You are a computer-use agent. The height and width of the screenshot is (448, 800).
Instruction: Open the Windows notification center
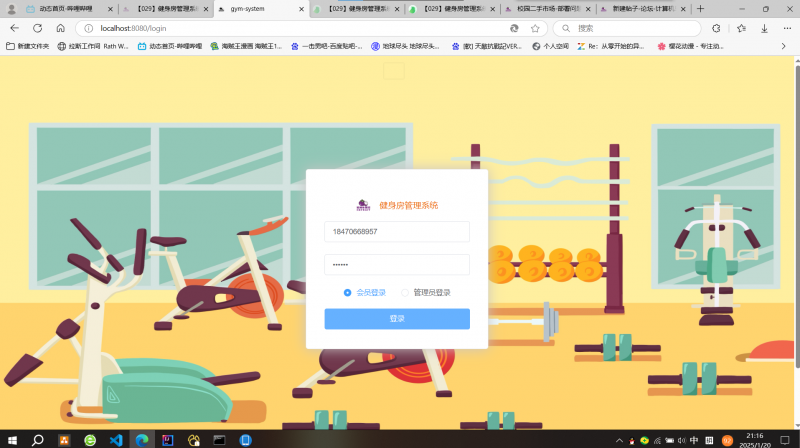[x=785, y=440]
